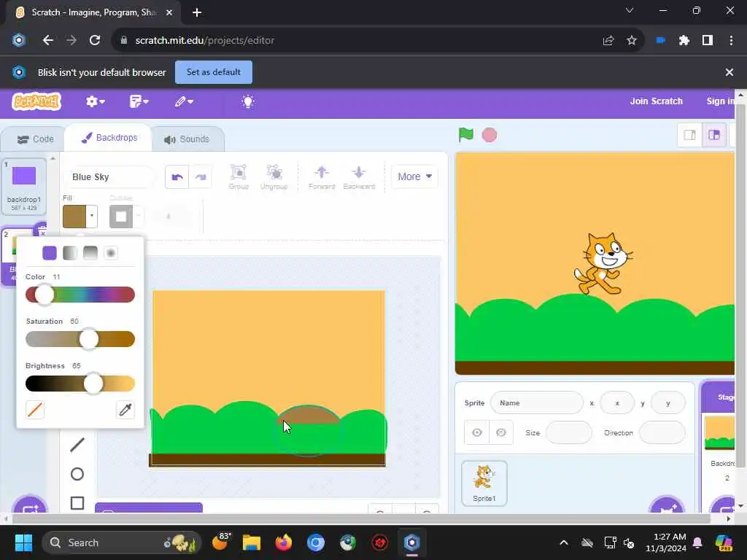Viewport: 747px width, 560px height.
Task: Open Firefox from taskbar
Action: (284, 542)
